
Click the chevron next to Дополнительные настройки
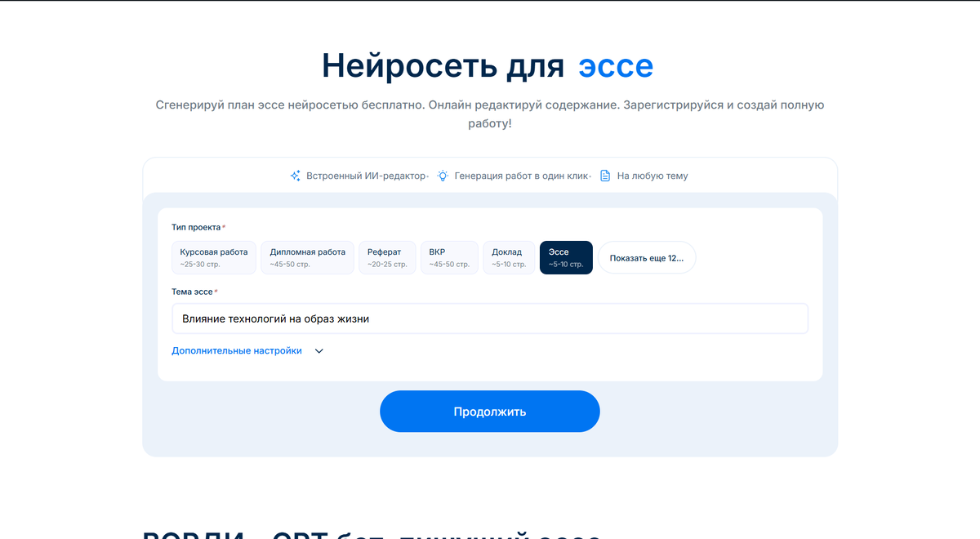318,350
